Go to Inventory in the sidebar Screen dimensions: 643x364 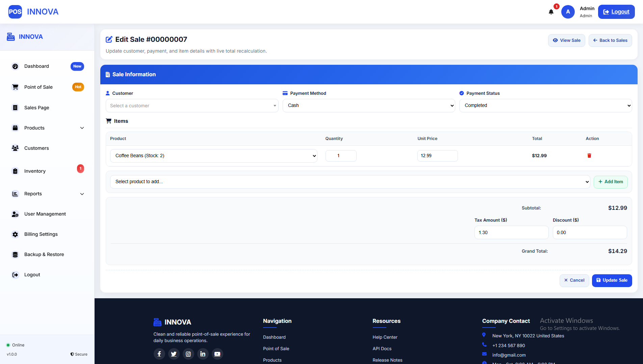point(35,171)
